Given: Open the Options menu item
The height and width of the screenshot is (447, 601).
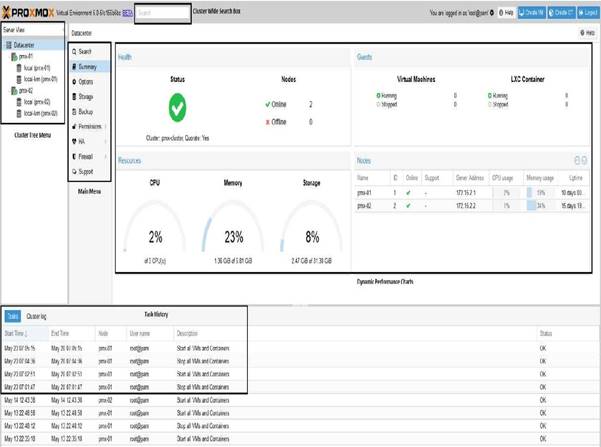Looking at the screenshot, I should pos(90,82).
